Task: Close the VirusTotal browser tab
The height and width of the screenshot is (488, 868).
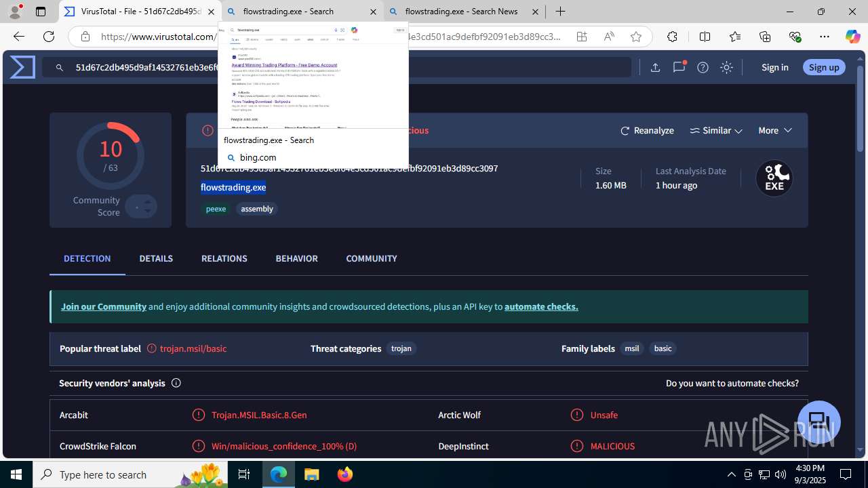Action: [x=211, y=12]
